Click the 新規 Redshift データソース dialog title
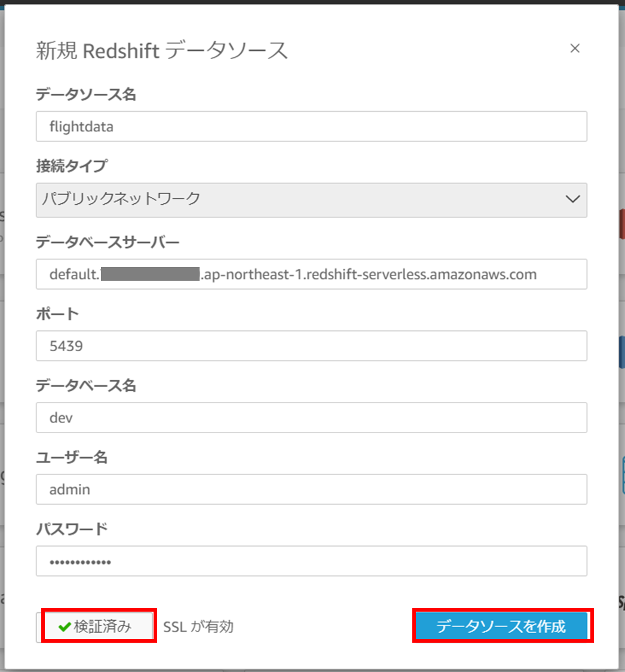Screen dimensions: 625x672 (161, 51)
